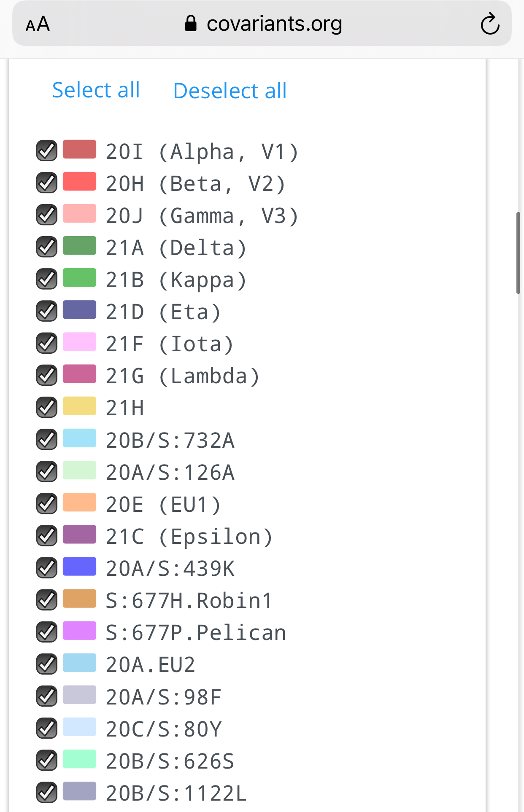Disable the 21G (Lambda) variant checkbox
524x812 pixels.
[47, 375]
